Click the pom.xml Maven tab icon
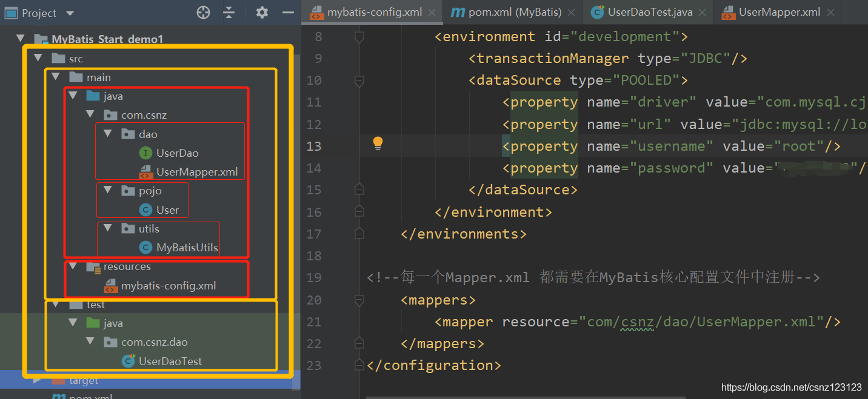The width and height of the screenshot is (868, 399). 458,13
